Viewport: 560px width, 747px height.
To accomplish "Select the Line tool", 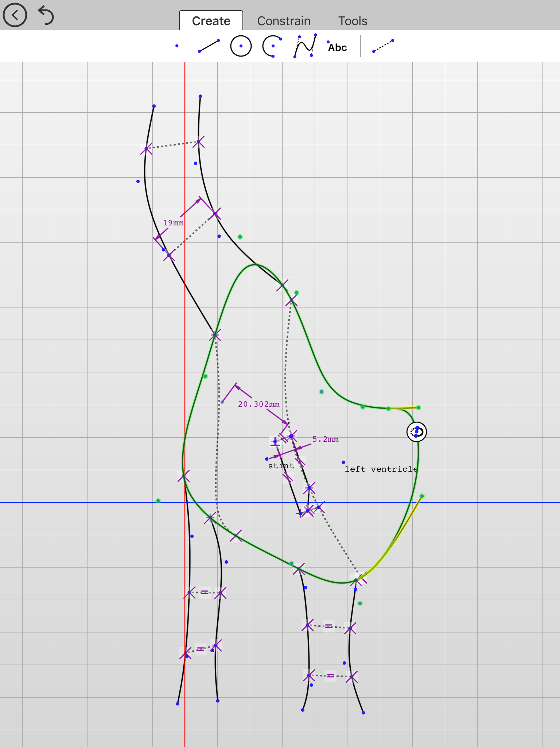I will [209, 46].
